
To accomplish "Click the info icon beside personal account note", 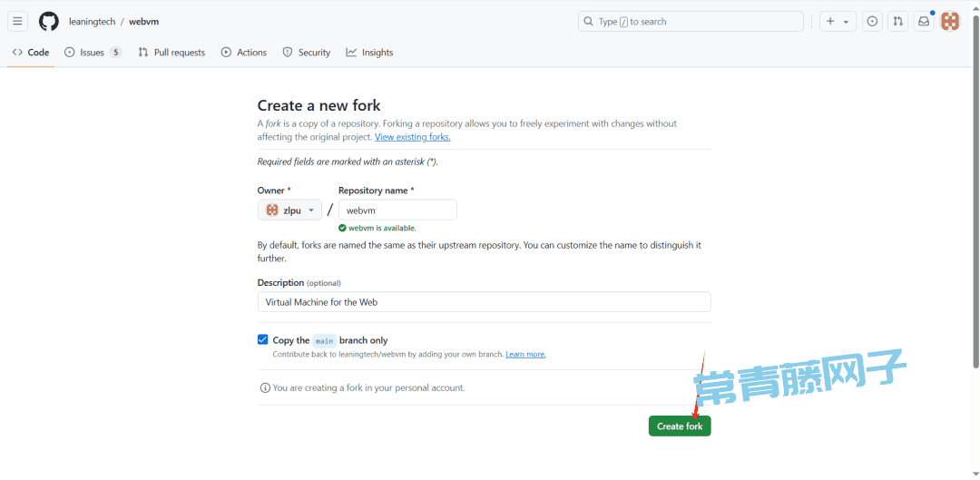I will coord(265,387).
